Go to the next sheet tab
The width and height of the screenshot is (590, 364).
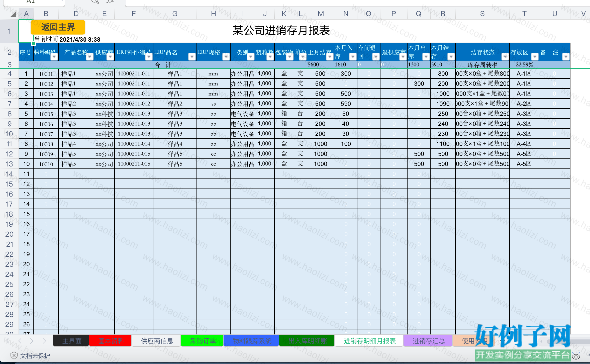tap(32, 341)
